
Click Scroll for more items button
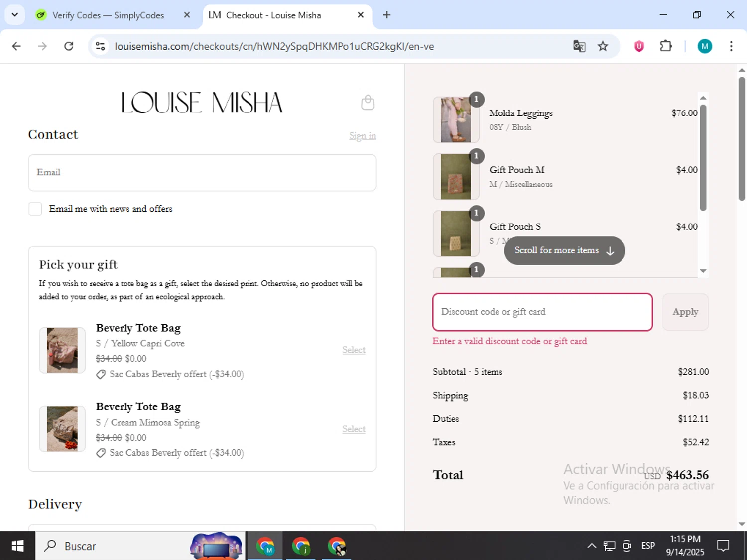tap(564, 250)
